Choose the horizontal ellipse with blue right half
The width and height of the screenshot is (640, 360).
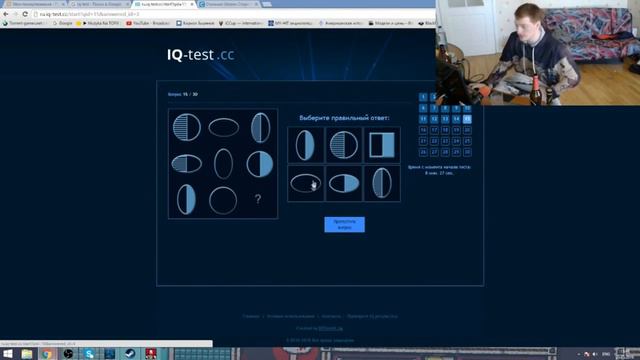click(344, 183)
